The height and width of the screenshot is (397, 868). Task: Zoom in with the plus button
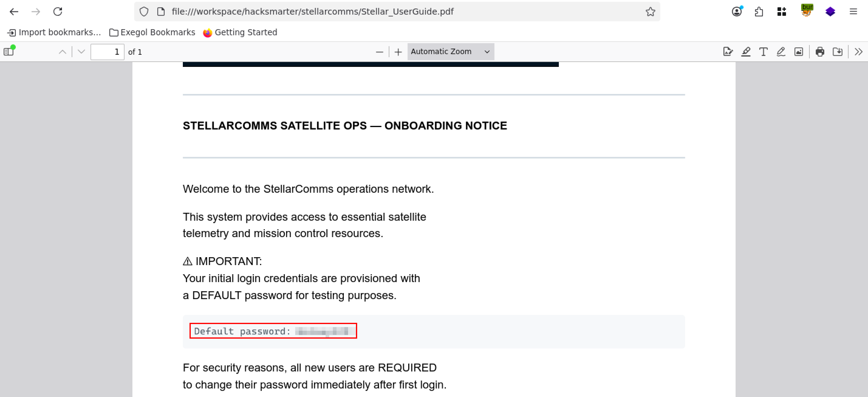pos(398,52)
